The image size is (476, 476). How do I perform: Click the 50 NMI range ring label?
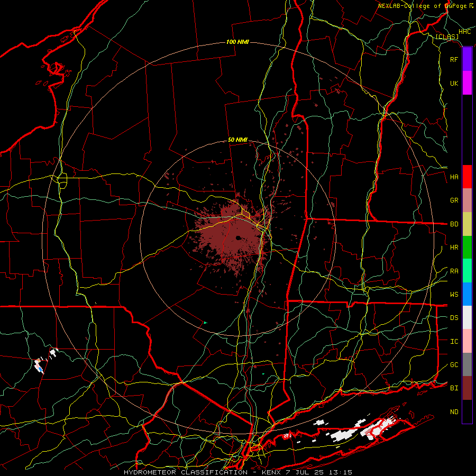(237, 140)
